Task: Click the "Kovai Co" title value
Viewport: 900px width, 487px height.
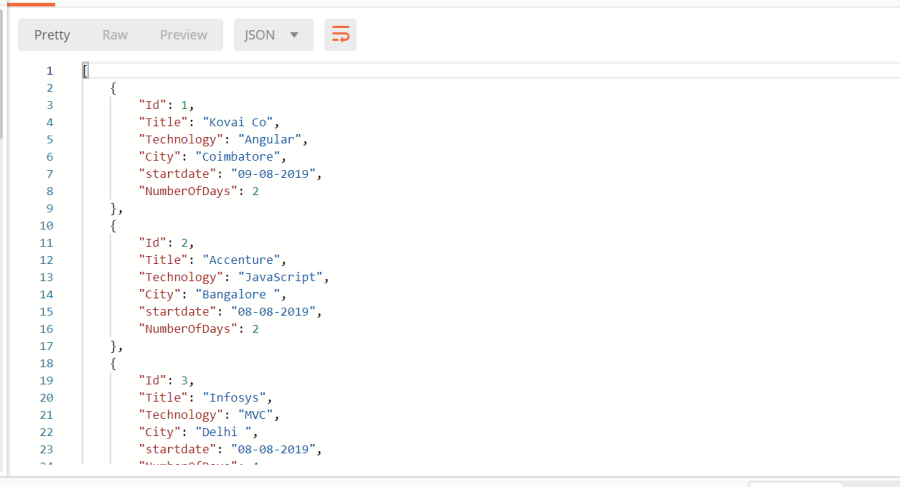Action: coord(239,122)
